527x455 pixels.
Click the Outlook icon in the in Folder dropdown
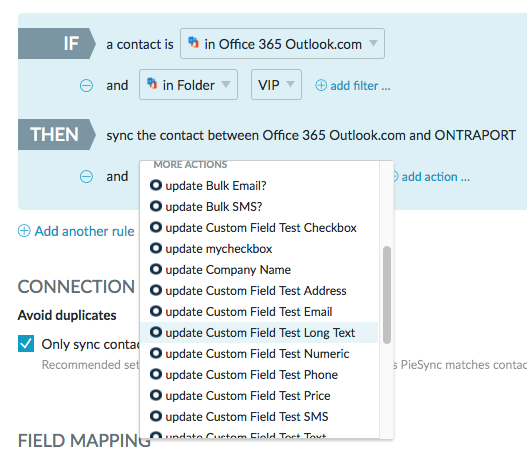[152, 83]
